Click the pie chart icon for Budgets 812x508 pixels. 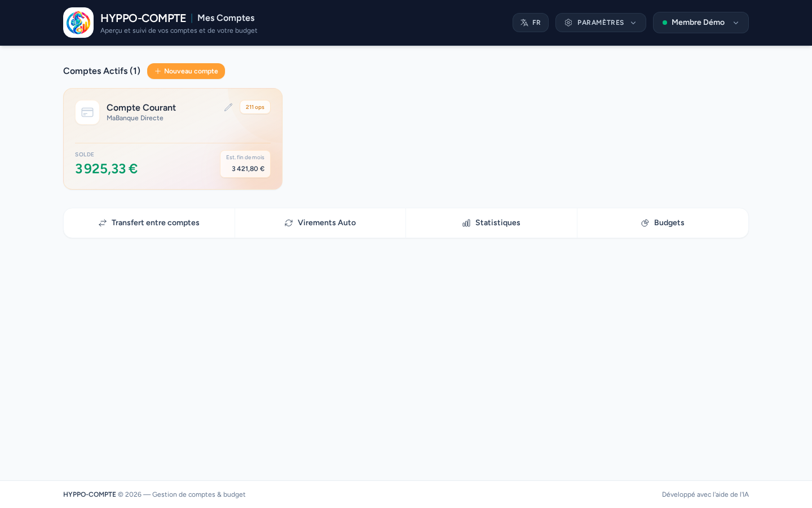click(x=645, y=223)
